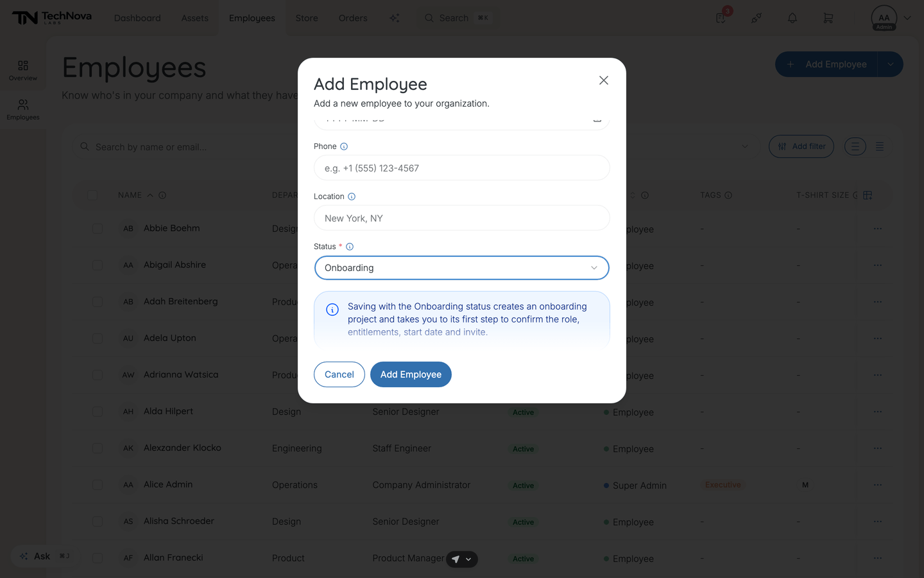Click the info icon beside NAME header
This screenshot has height=578, width=924.
(x=162, y=195)
